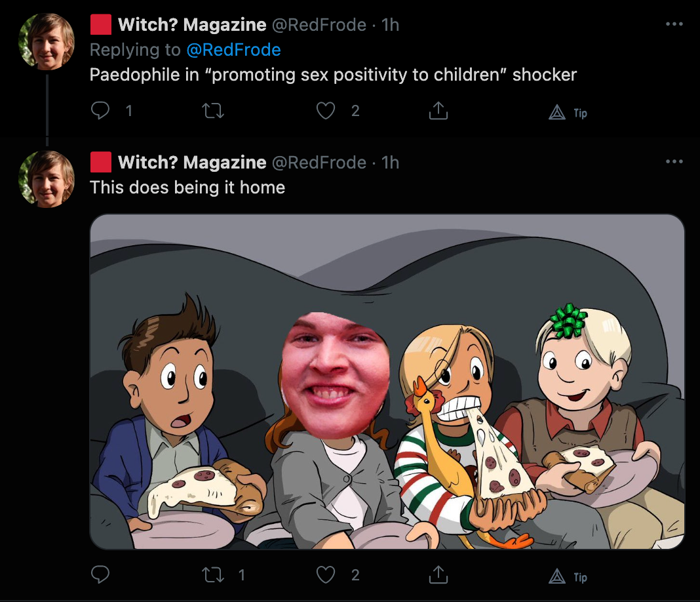This screenshot has height=602, width=700.
Task: Reply to the second tweet via reply icon
Action: (x=100, y=574)
